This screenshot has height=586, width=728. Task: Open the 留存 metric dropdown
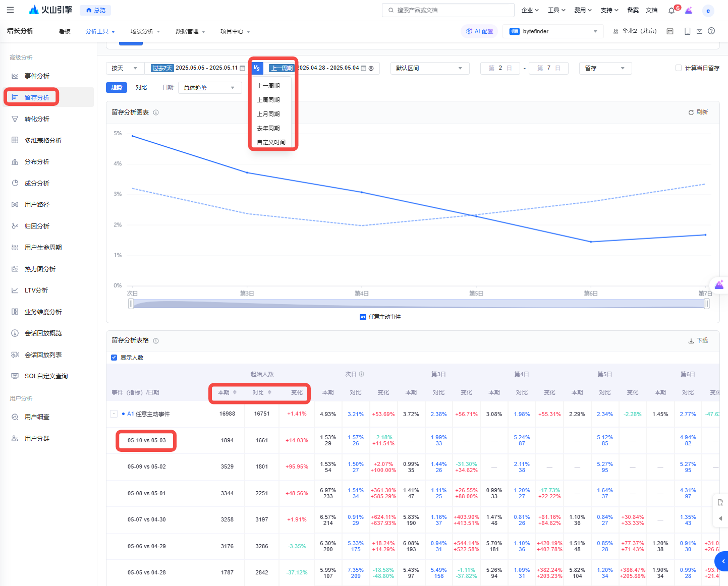click(x=605, y=68)
